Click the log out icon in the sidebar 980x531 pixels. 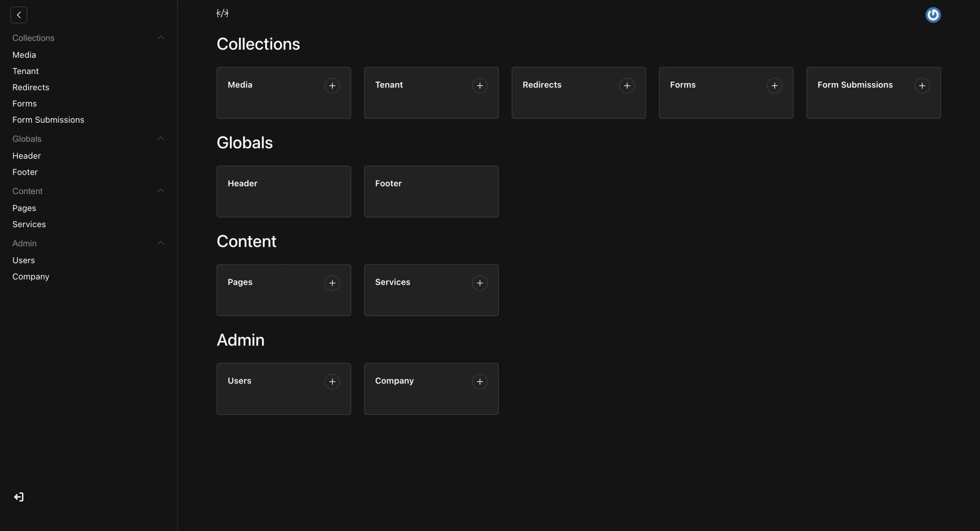pyautogui.click(x=19, y=497)
